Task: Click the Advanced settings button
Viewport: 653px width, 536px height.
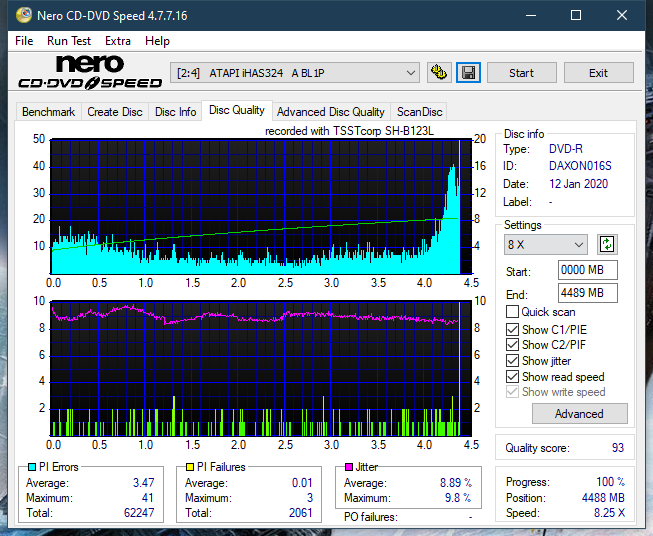Action: pos(579,413)
